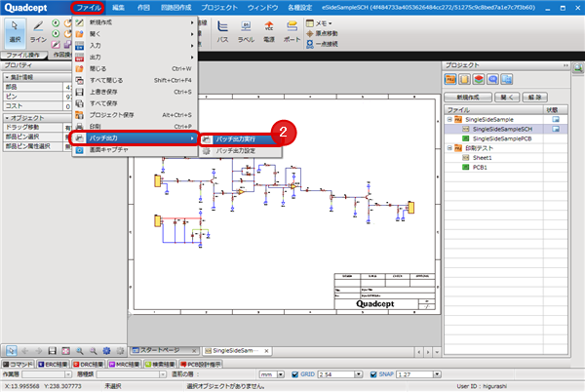585x392 pixels.
Task: Select the ライン line drawing tool
Action: coord(38,33)
